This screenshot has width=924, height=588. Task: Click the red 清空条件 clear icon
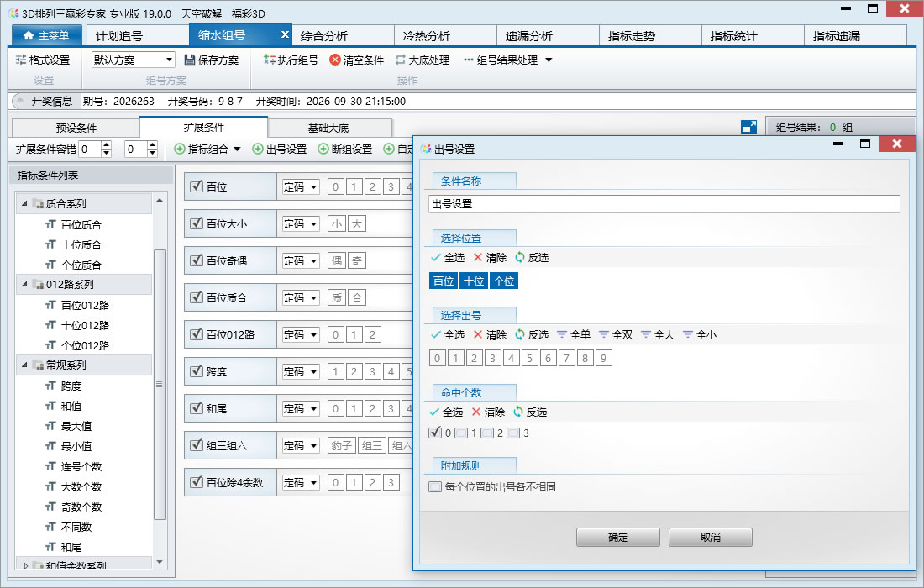coord(334,60)
